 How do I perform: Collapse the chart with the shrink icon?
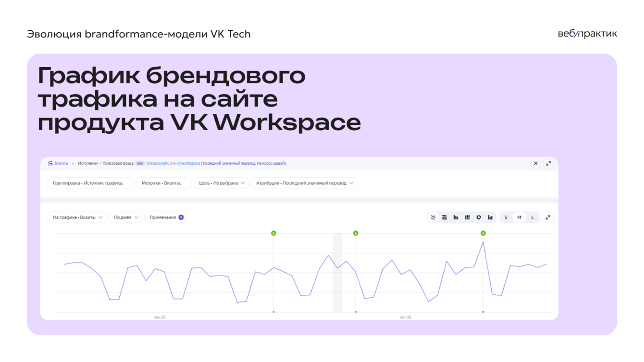point(548,217)
